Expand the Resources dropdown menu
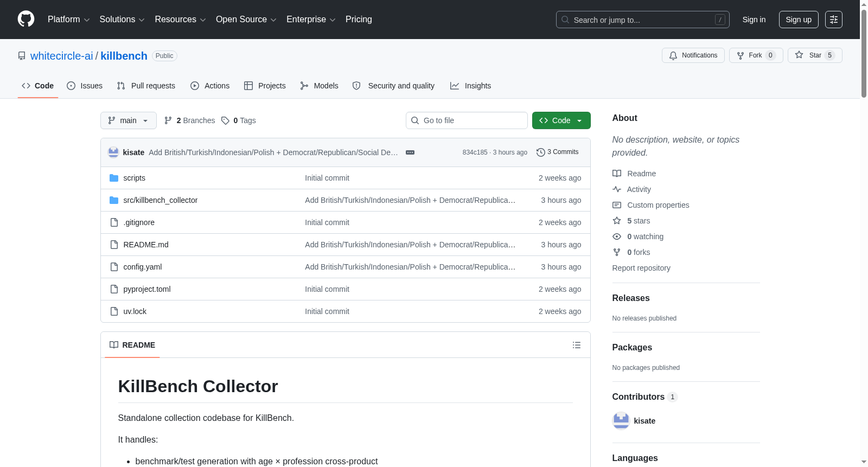This screenshot has width=868, height=467. (181, 20)
